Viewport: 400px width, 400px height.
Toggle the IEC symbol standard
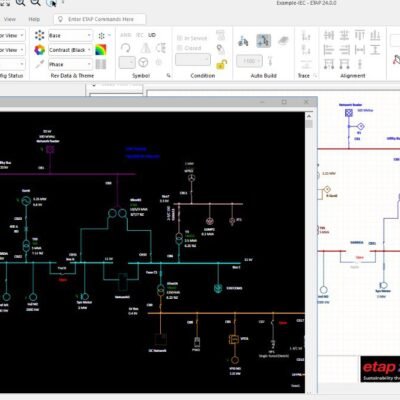(x=140, y=35)
